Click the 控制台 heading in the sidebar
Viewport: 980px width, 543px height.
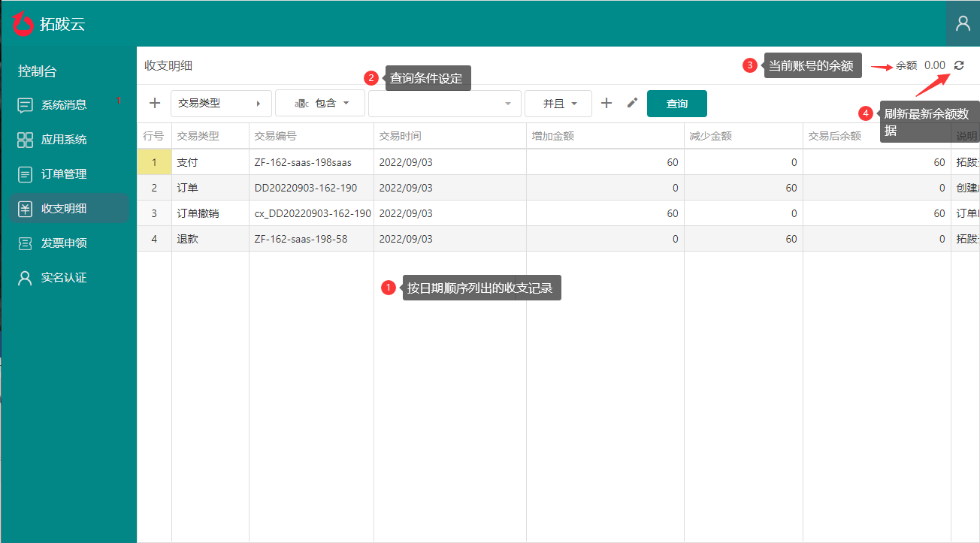(x=38, y=71)
